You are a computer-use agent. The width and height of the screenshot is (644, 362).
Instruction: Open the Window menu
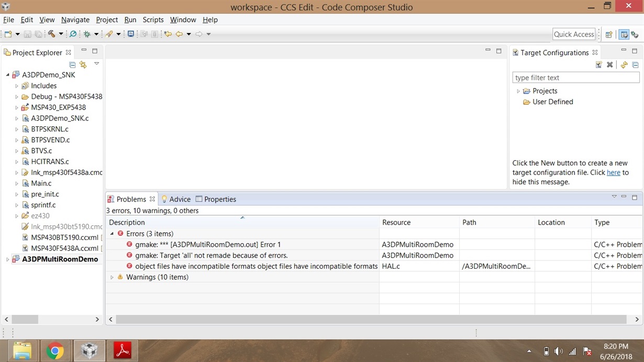(183, 19)
